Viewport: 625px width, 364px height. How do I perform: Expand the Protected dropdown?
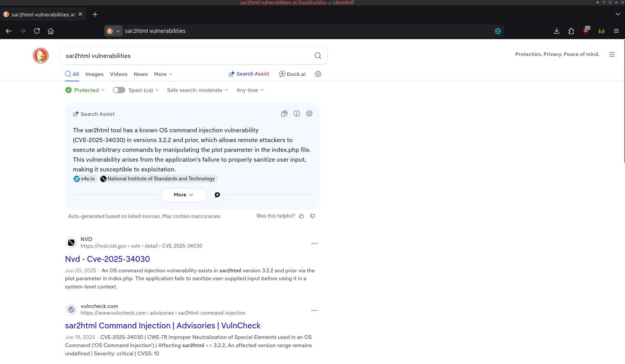tap(85, 90)
